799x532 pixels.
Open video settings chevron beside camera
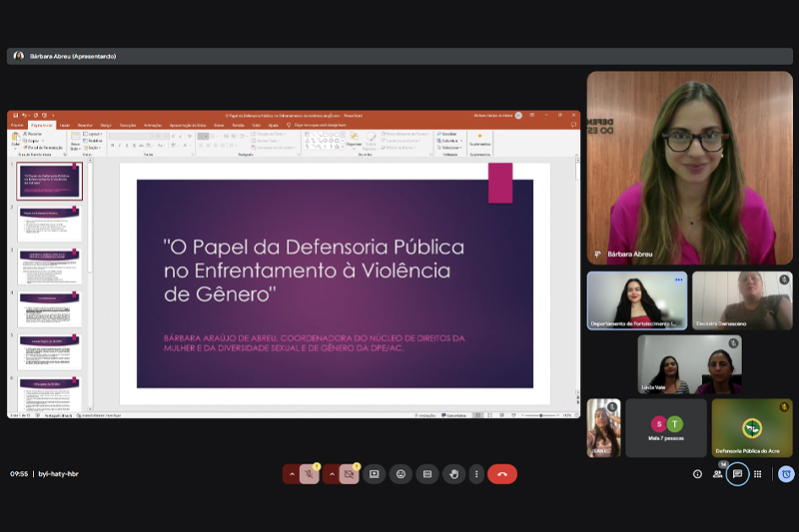click(332, 474)
